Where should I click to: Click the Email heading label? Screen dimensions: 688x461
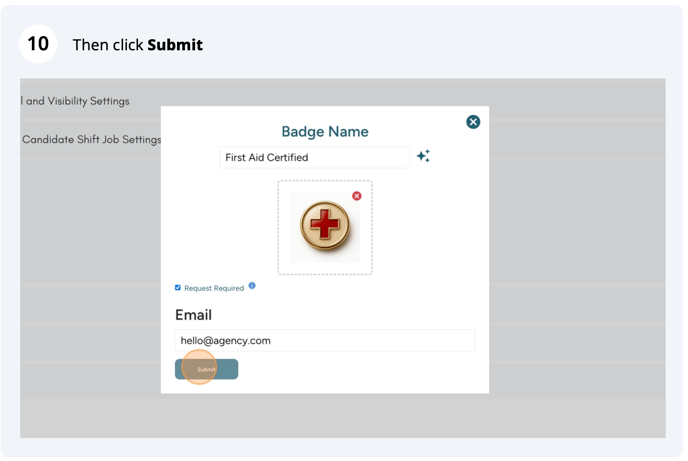tap(193, 315)
